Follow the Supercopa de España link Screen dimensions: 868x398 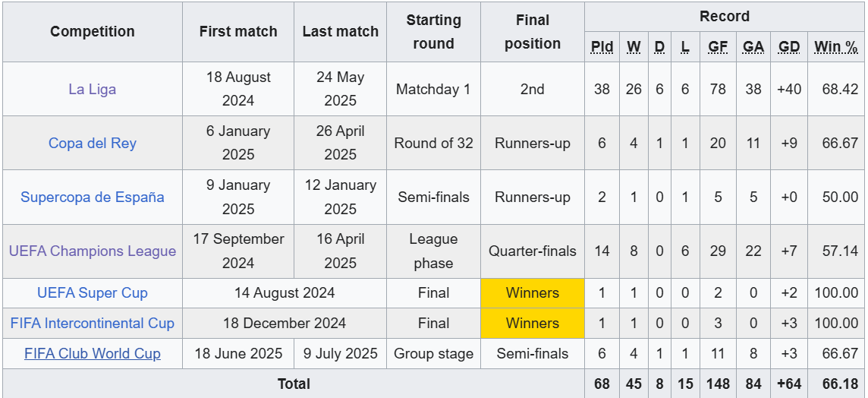click(93, 197)
